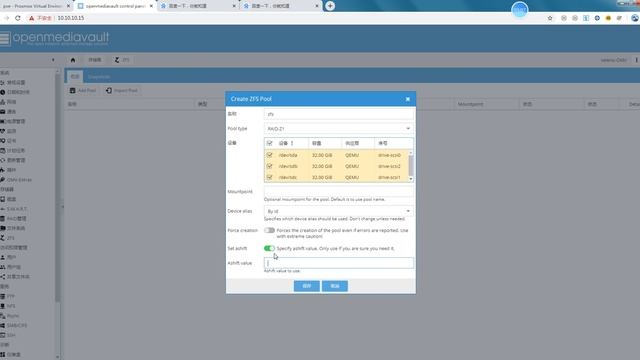The image size is (640, 360).
Task: Close the Create ZFS Pool dialog
Action: tap(407, 99)
